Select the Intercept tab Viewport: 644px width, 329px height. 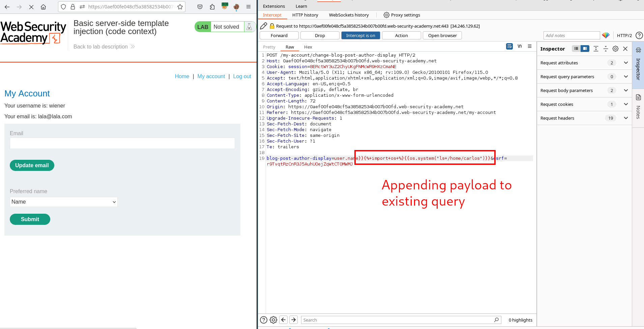click(x=272, y=15)
